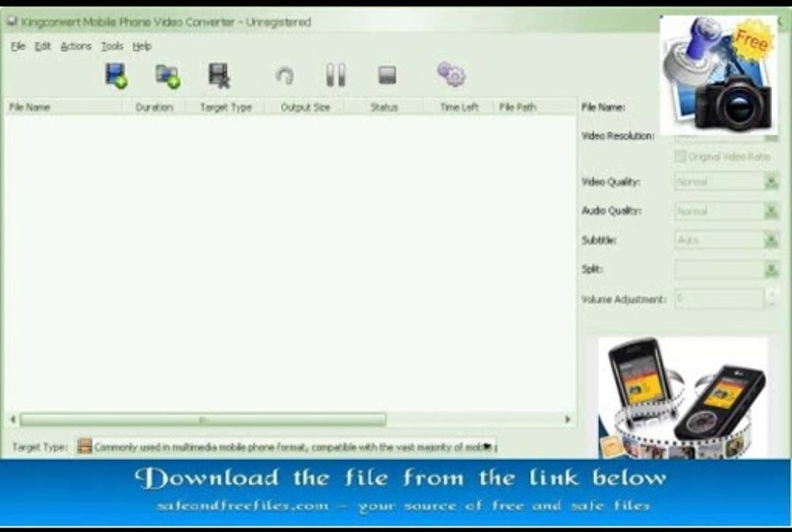Click the Add folder icon
The image size is (792, 532).
(x=168, y=76)
